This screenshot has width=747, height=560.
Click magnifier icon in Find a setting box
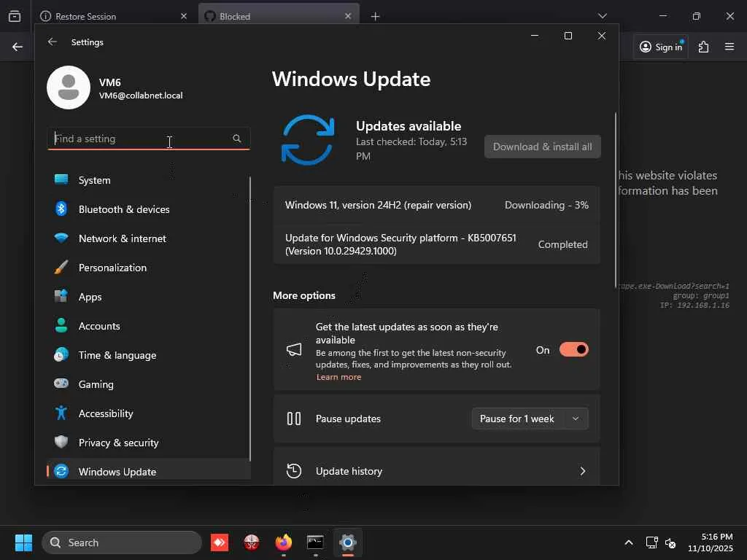pyautogui.click(x=237, y=139)
